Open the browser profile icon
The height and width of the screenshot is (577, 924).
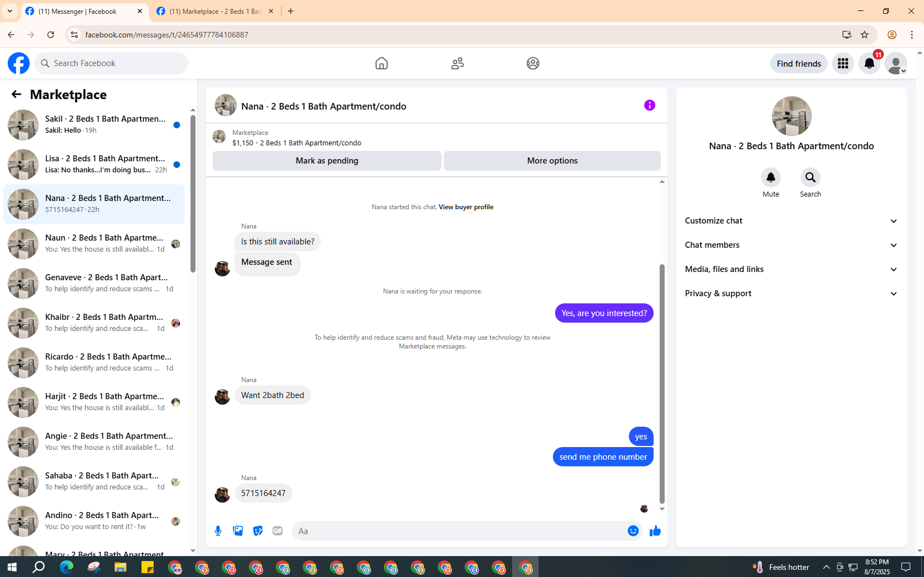point(892,35)
